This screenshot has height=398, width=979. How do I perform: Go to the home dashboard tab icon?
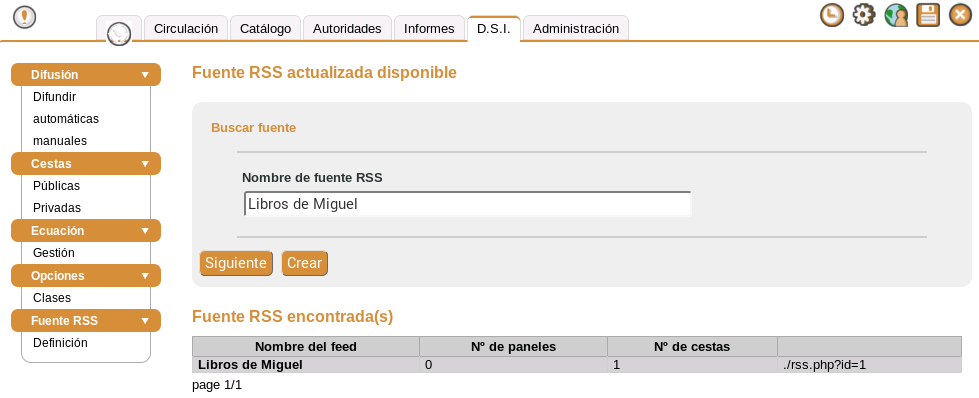tap(119, 32)
